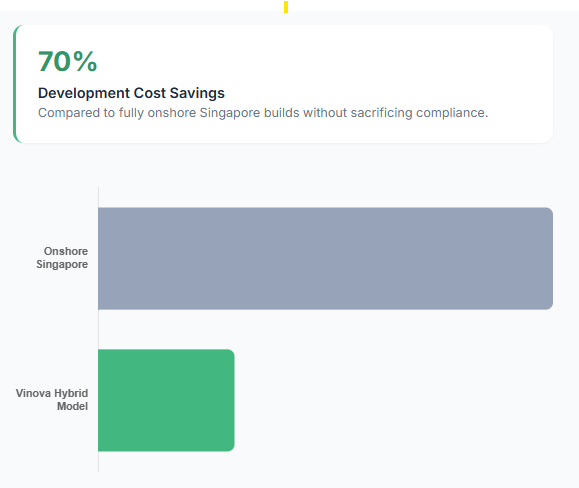This screenshot has width=579, height=488.
Task: Click the green Vinova Hybrid Model bar
Action: (x=166, y=400)
